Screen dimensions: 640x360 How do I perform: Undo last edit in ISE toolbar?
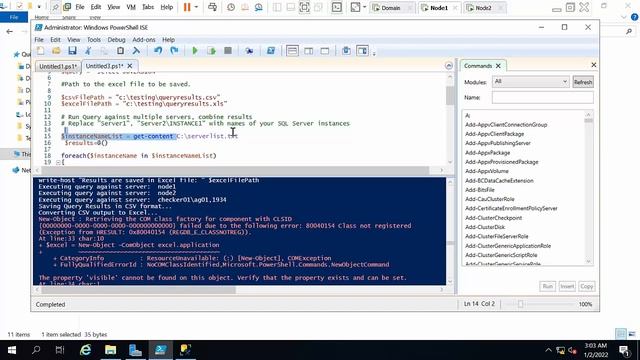[158, 51]
